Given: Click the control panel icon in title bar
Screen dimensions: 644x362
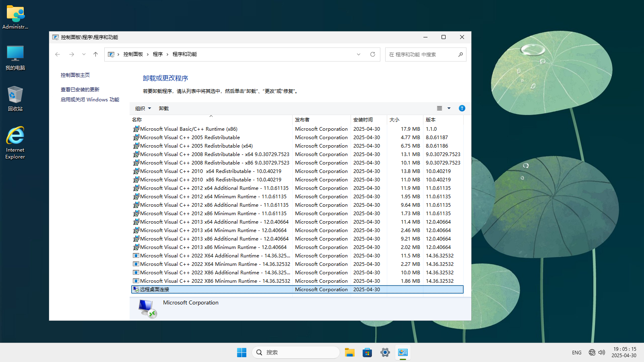Looking at the screenshot, I should click(x=56, y=37).
